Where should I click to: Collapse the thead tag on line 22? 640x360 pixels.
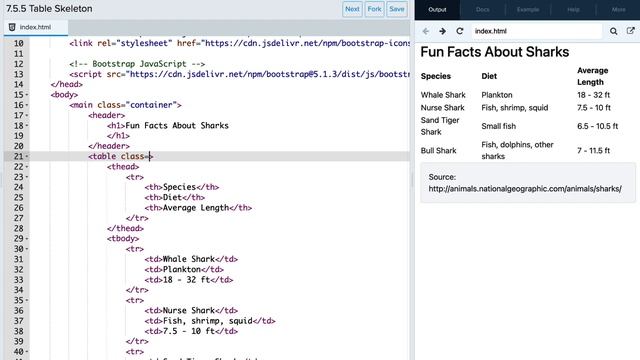click(27, 167)
